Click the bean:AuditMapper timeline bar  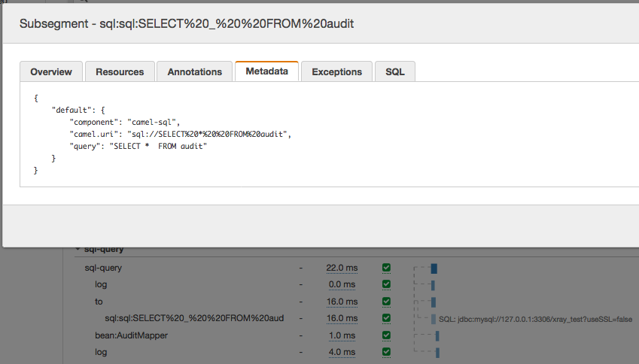tap(437, 336)
